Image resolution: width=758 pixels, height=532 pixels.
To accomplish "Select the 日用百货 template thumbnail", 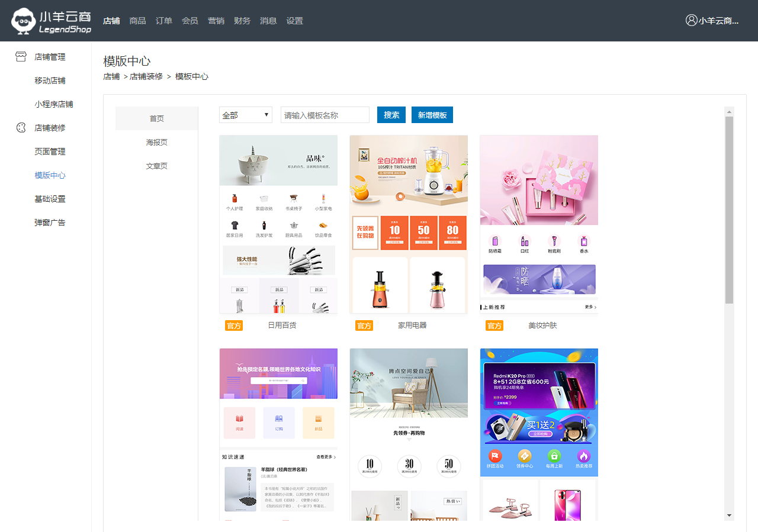I will click(x=278, y=224).
